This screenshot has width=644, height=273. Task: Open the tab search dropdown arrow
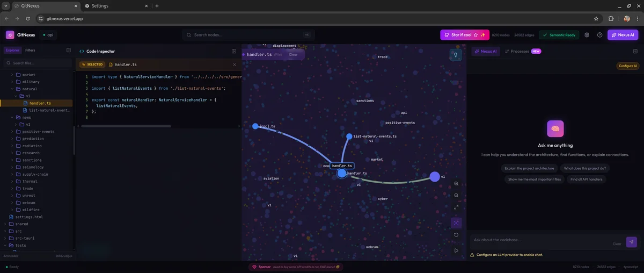click(5, 6)
